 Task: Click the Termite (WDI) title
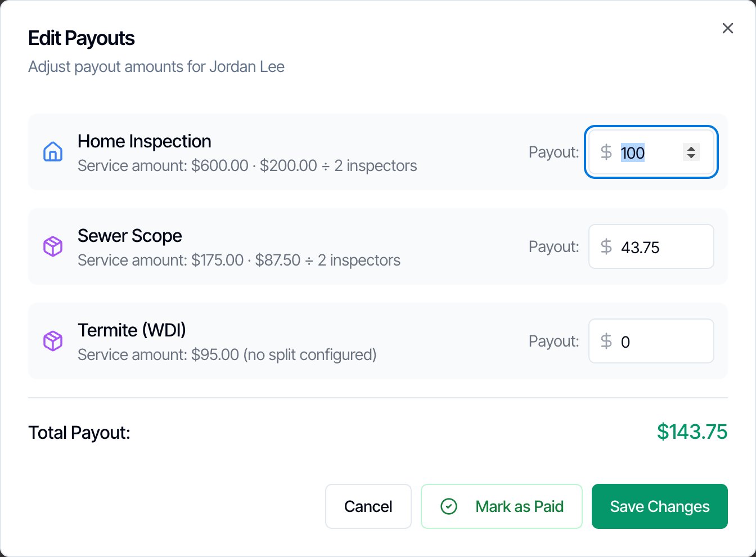(132, 330)
